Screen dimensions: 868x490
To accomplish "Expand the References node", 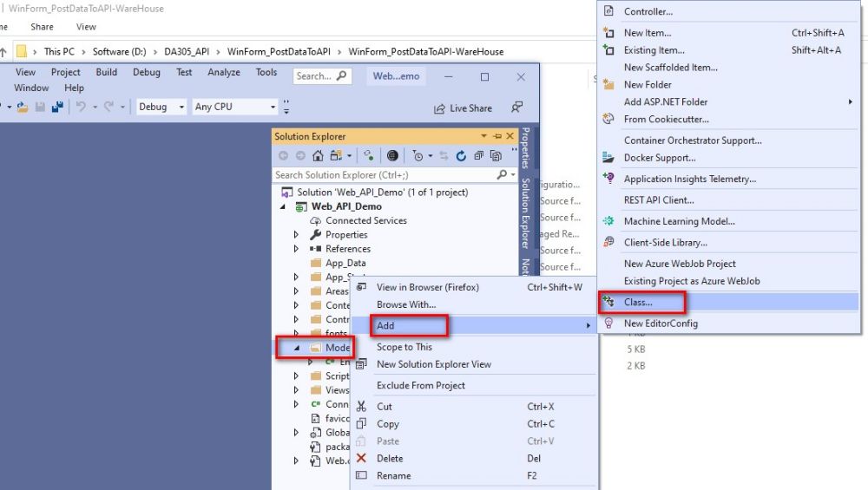I will coord(296,249).
